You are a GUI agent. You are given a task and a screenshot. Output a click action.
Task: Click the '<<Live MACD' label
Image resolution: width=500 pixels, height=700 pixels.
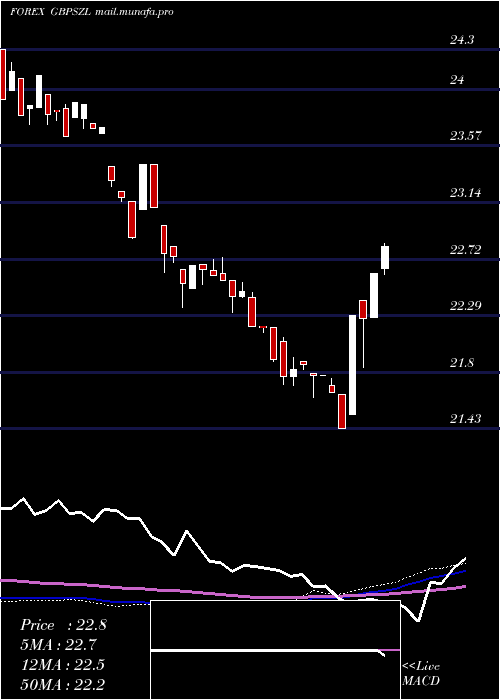tap(421, 673)
